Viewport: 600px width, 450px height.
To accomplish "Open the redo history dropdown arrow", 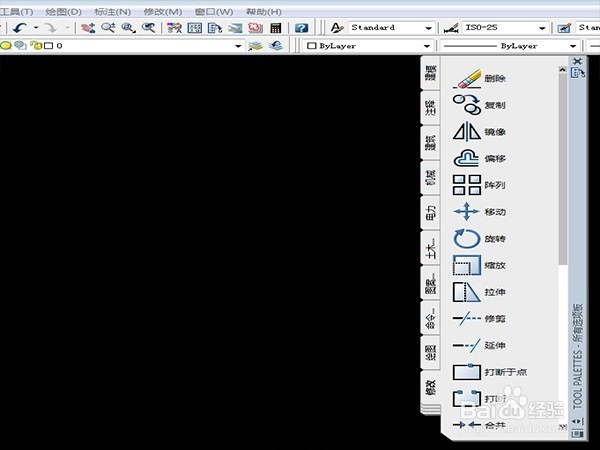I will tap(67, 28).
